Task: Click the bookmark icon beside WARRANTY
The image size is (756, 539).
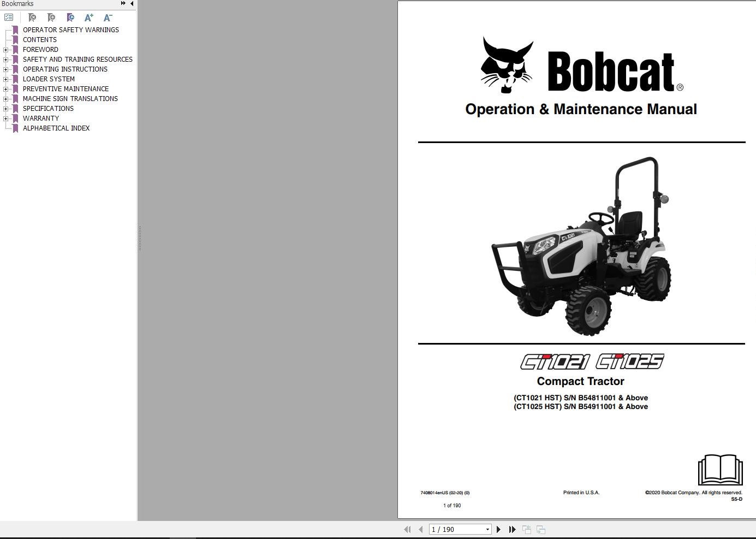Action: coord(15,119)
